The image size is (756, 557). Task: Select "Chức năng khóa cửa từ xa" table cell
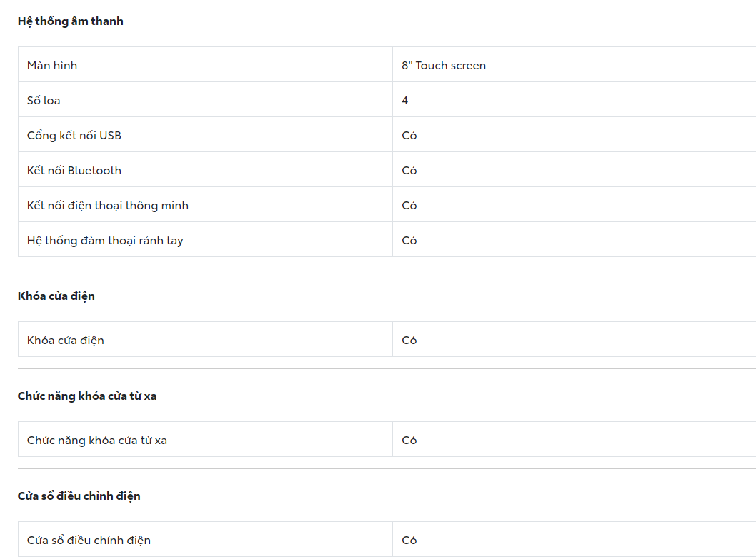click(x=97, y=441)
